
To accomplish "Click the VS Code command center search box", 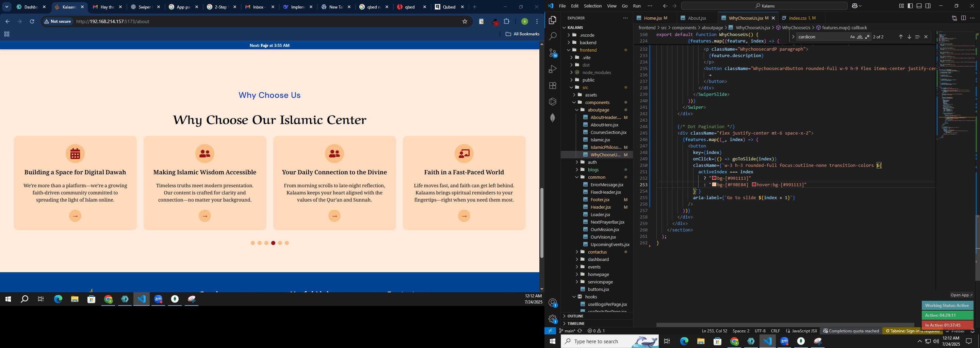I will (764, 6).
